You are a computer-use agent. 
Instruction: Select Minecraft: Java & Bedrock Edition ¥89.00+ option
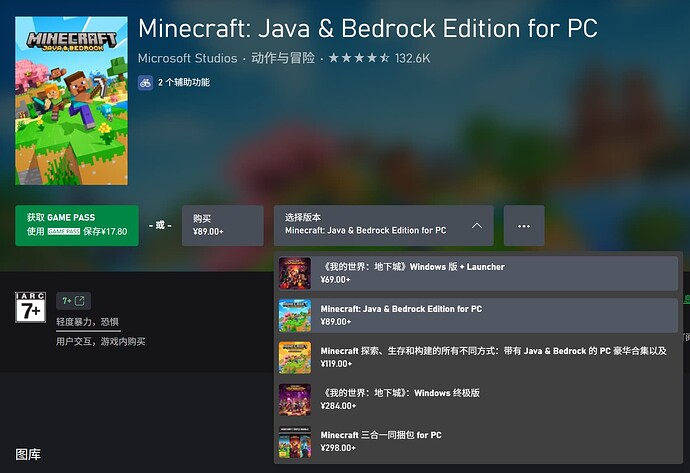click(478, 315)
